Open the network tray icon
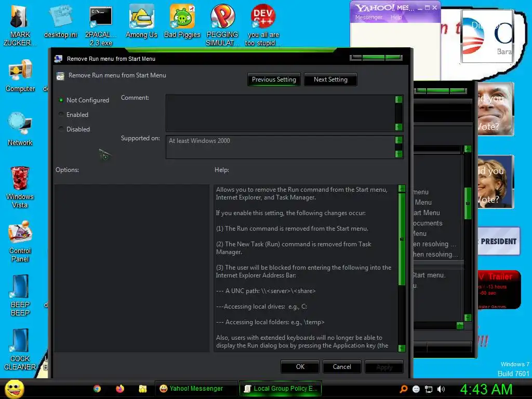 click(429, 389)
